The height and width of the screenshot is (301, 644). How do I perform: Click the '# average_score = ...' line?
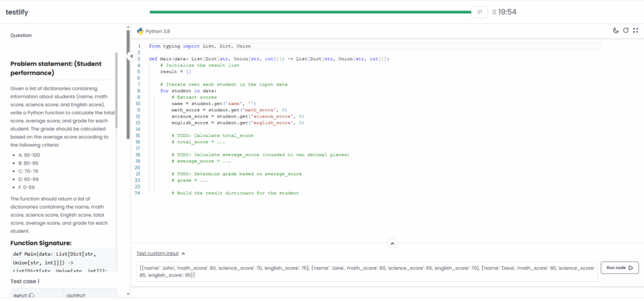201,161
